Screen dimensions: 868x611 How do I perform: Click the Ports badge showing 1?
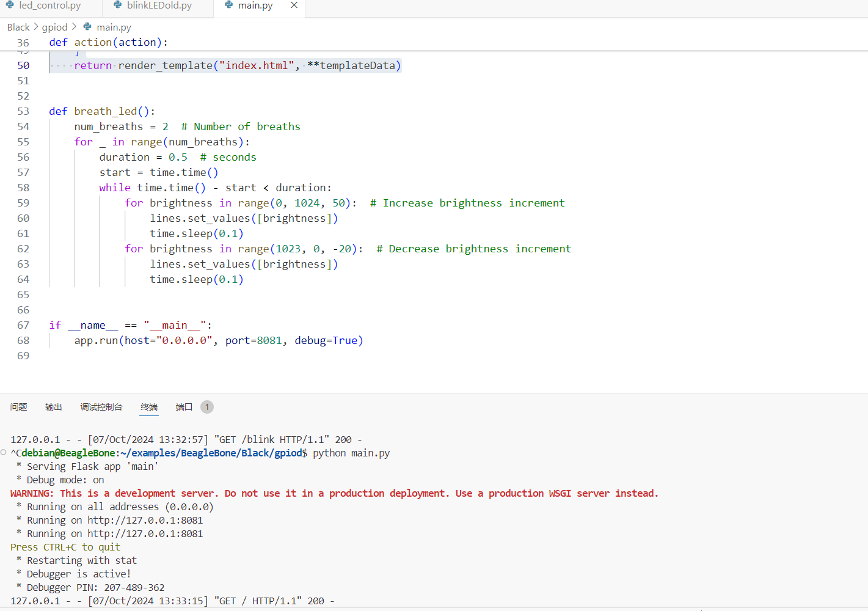tap(207, 407)
